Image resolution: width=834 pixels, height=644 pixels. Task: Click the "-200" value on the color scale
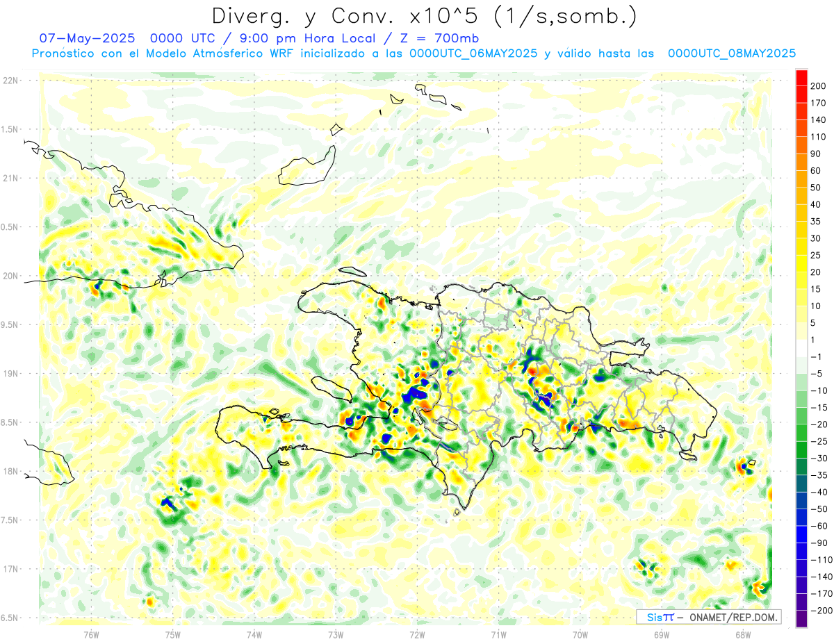(821, 611)
